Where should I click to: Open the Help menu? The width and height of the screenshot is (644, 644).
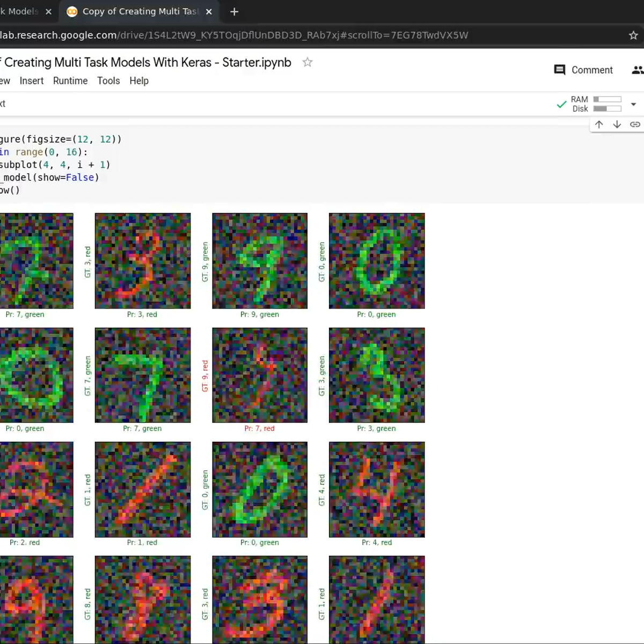139,80
